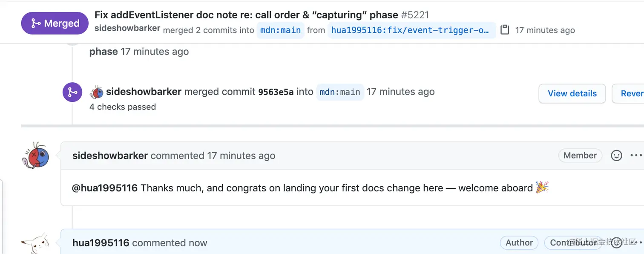
Task: Open hua1995116's avatar at the bottom
Action: pos(35,244)
